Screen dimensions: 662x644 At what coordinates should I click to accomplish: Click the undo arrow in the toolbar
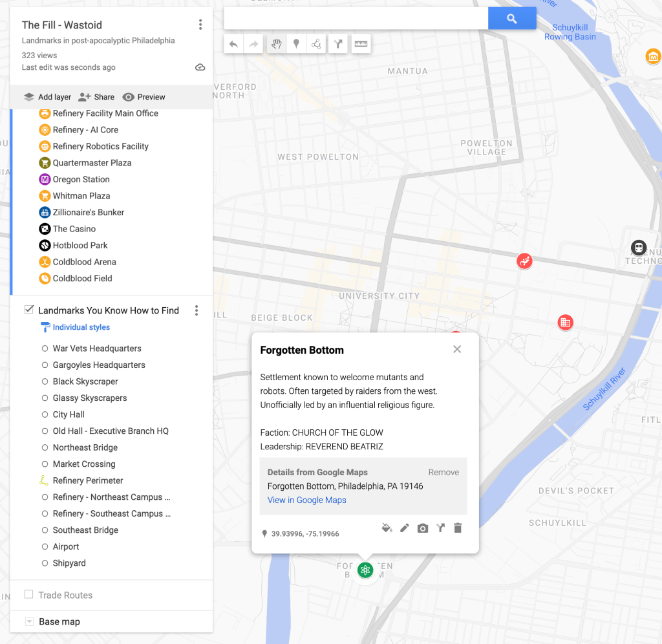pyautogui.click(x=233, y=44)
